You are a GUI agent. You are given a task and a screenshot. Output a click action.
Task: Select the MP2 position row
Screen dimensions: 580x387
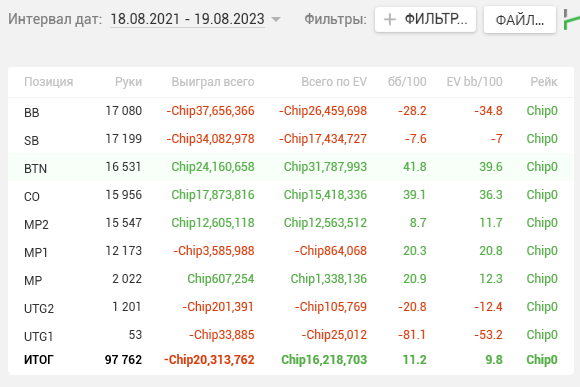(x=291, y=223)
